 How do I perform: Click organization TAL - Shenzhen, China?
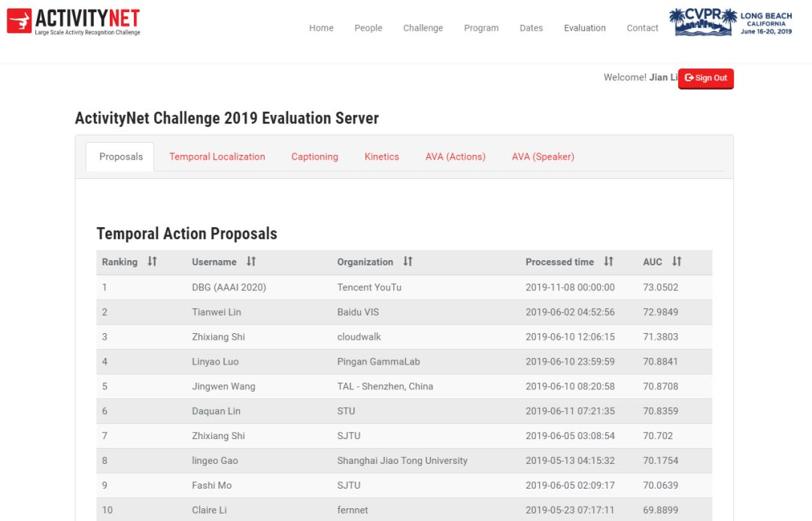click(x=385, y=386)
